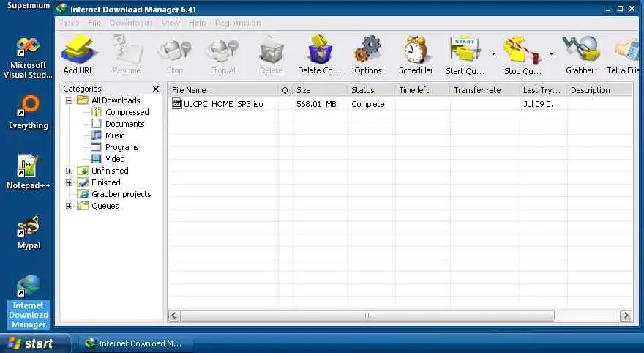Click the Q column header
The height and width of the screenshot is (353, 644).
click(x=285, y=90)
